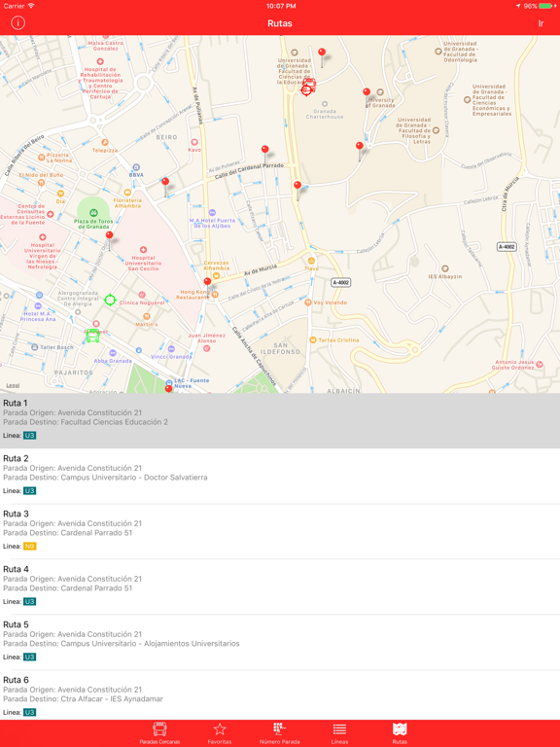This screenshot has width=560, height=747.
Task: Tap the Abba Granada hotel icon
Action: 113,353
